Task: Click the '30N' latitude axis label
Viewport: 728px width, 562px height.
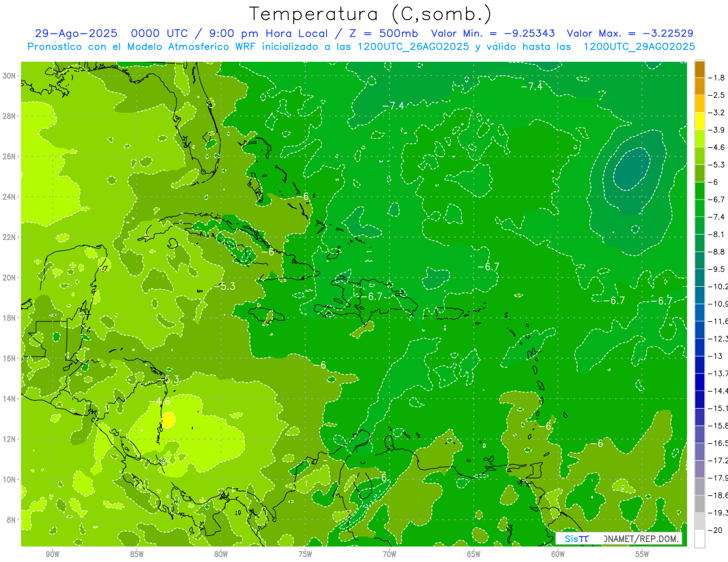Action: (x=10, y=76)
